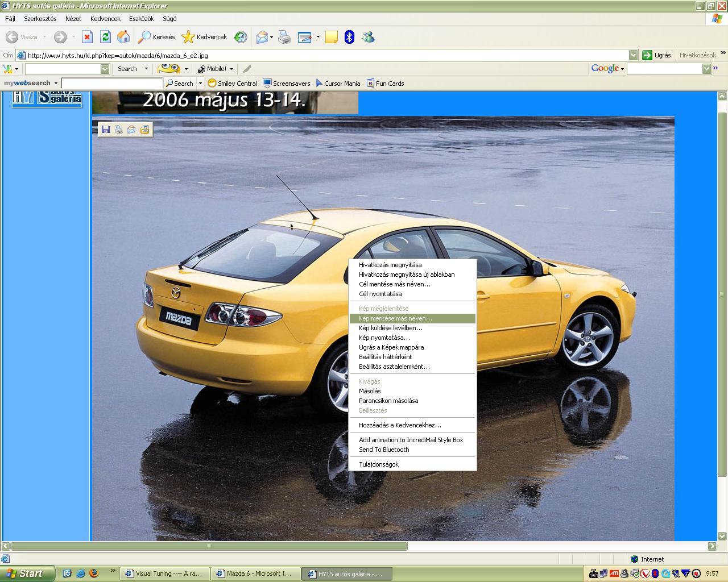
Task: Open Screensavers from mywebsearch toolbar
Action: click(286, 83)
